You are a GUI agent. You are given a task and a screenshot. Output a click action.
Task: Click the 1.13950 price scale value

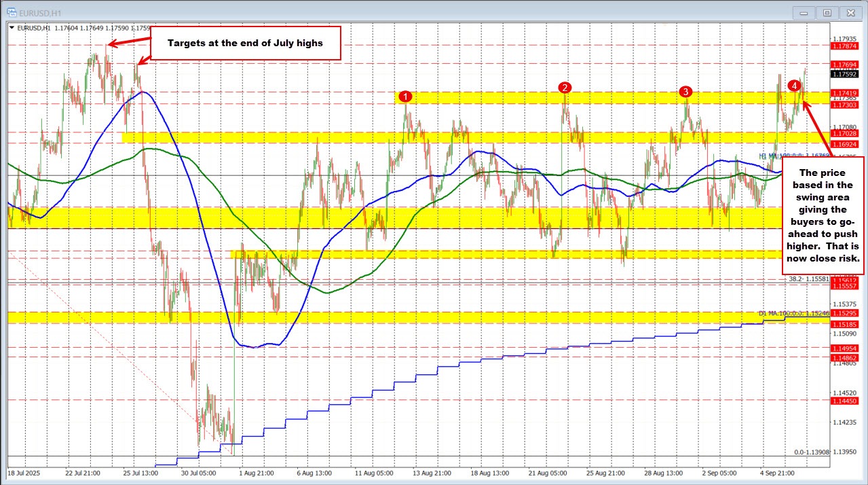point(846,452)
